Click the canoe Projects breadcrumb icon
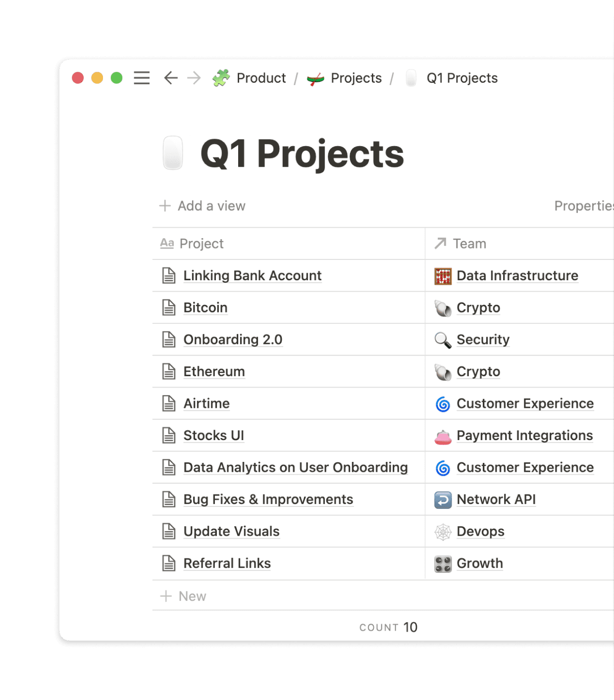Image resolution: width=614 pixels, height=700 pixels. pyautogui.click(x=315, y=78)
